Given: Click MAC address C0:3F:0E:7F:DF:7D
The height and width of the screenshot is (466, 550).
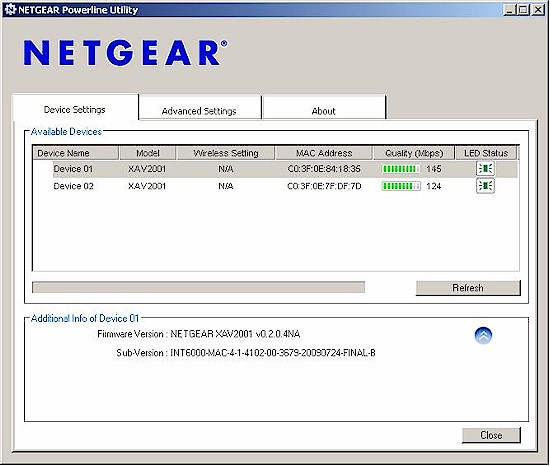Looking at the screenshot, I should [x=324, y=186].
